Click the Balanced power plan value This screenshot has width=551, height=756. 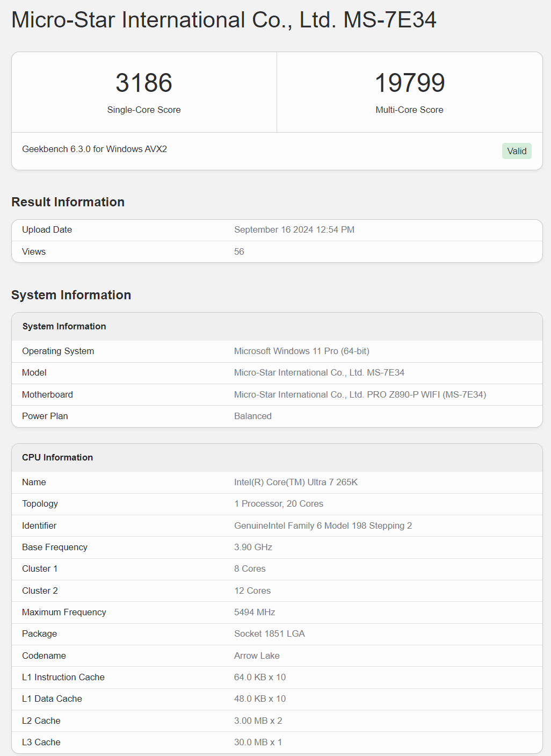253,416
